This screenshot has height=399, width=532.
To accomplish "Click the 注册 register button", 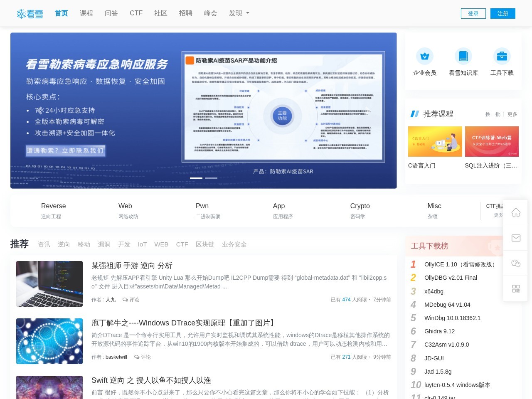I will tap(502, 13).
